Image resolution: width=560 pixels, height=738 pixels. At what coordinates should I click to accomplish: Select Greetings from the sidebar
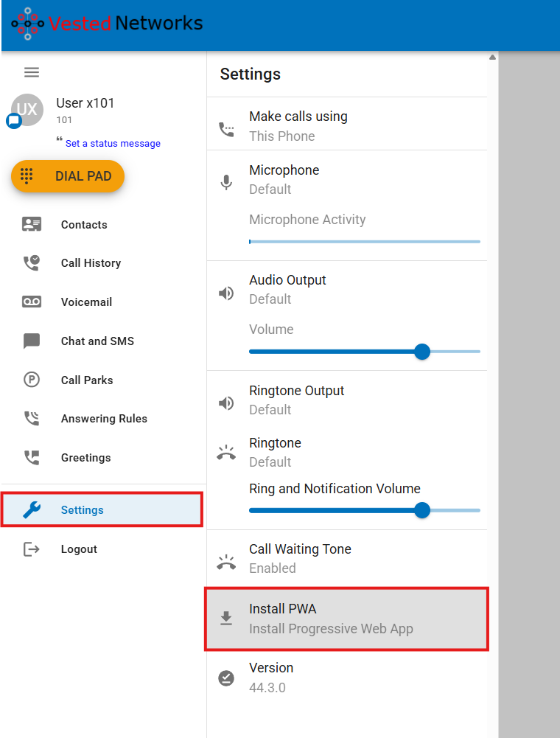click(x=85, y=458)
